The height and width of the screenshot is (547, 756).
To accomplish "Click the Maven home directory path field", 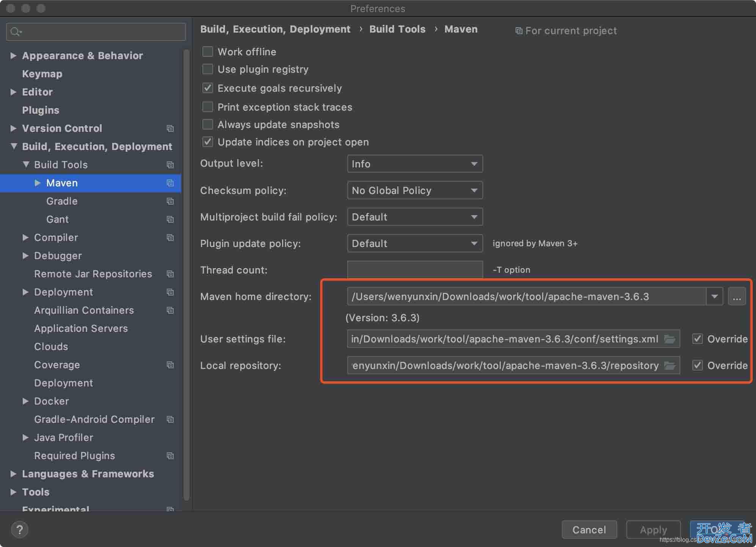I will click(x=527, y=296).
